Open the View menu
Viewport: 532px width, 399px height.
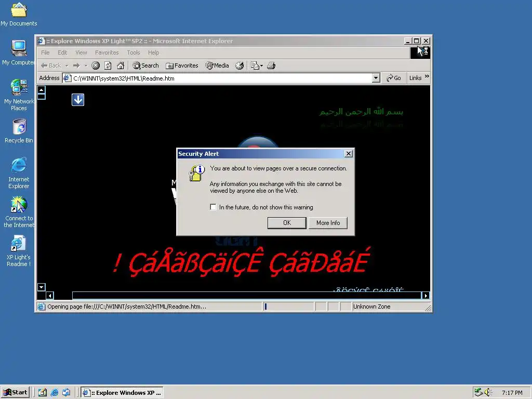tap(81, 52)
